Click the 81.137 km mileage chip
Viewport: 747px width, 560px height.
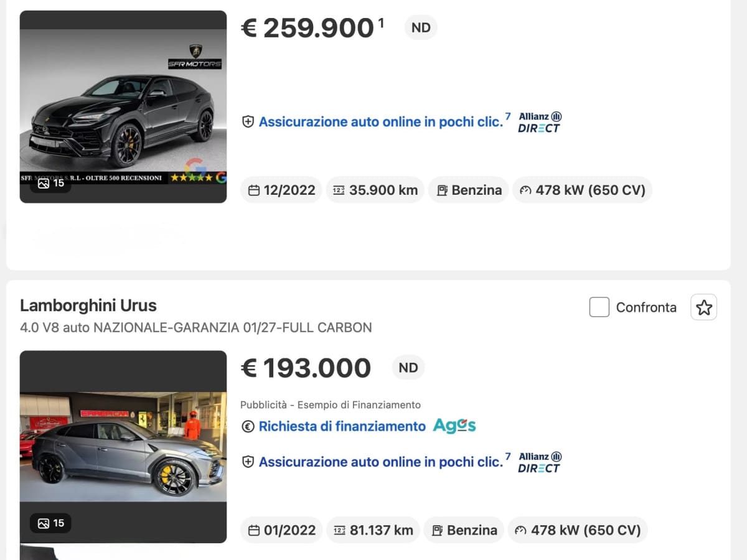click(x=374, y=530)
